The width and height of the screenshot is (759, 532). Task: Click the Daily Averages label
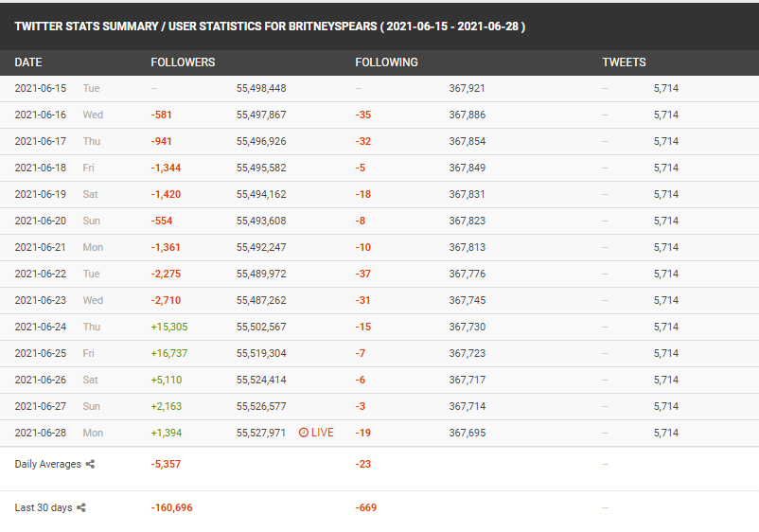48,464
